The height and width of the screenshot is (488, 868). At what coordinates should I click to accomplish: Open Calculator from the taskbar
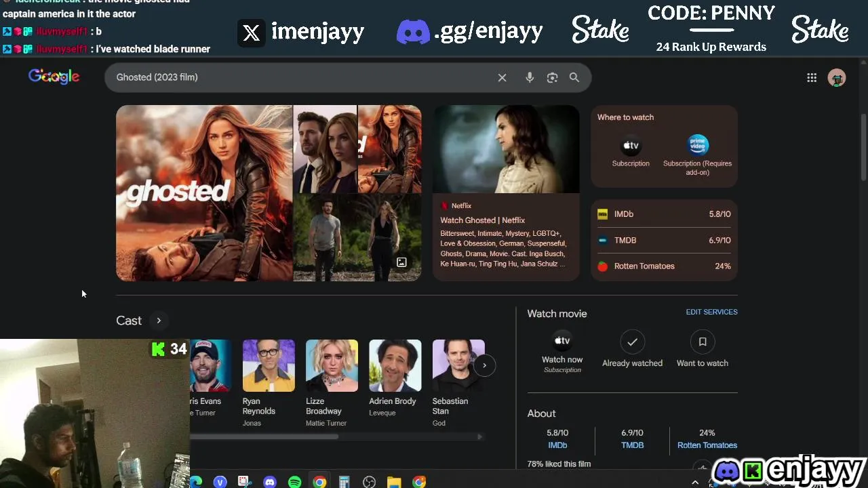click(344, 482)
